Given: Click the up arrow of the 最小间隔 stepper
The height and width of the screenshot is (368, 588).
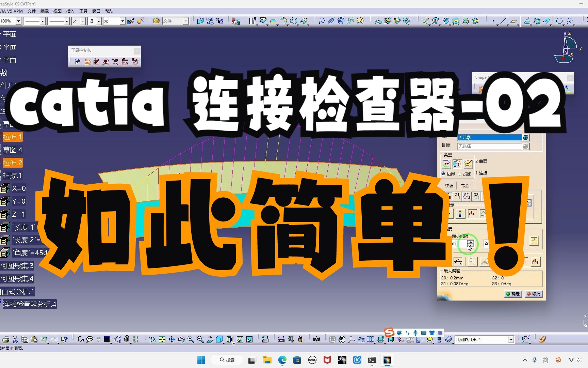Looking at the screenshot, I should pos(471,242).
